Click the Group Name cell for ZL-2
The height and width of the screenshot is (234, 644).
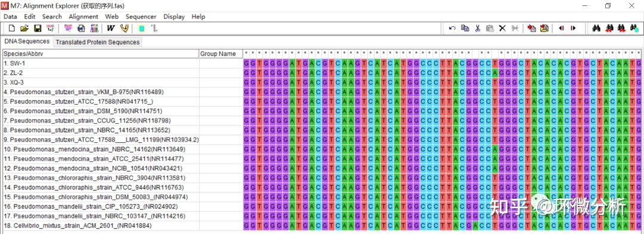point(221,73)
